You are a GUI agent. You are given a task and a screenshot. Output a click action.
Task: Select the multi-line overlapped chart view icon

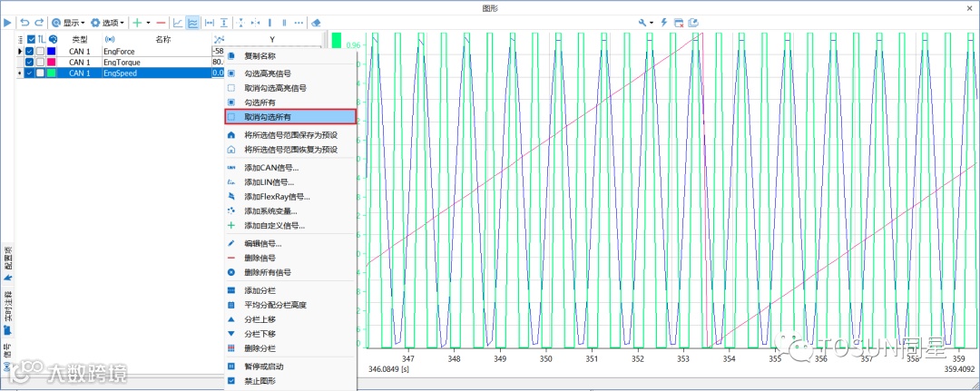tap(193, 23)
